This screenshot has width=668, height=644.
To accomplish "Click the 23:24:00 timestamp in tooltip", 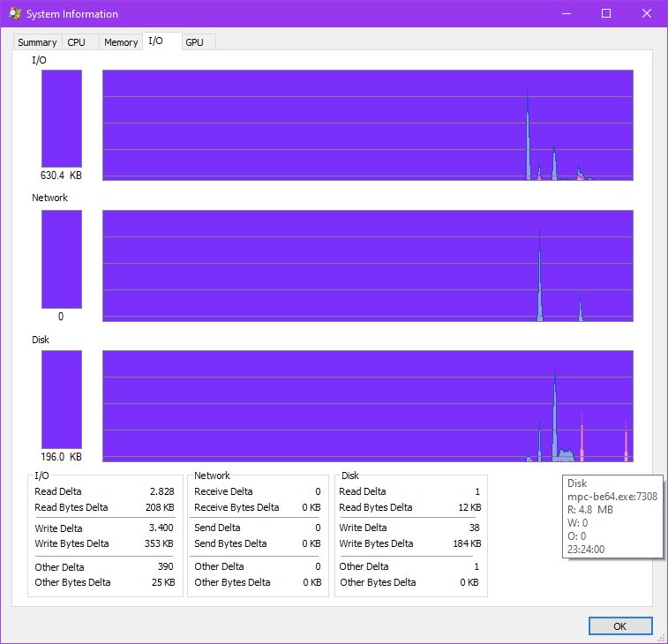I will 586,550.
